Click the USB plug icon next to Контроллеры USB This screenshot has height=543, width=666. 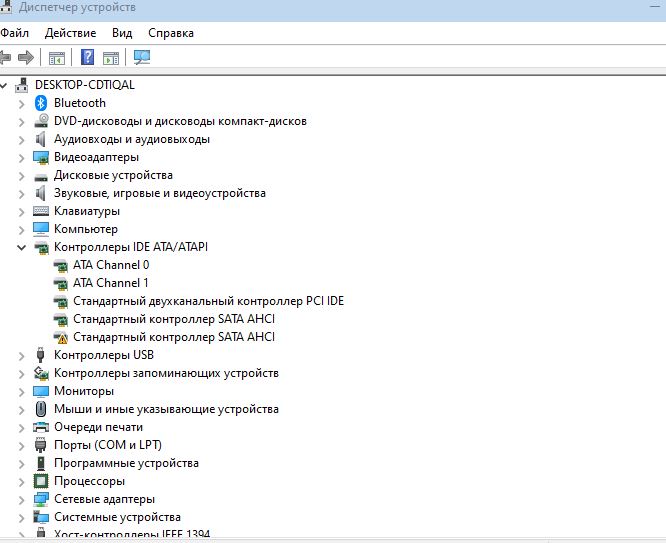coord(40,355)
